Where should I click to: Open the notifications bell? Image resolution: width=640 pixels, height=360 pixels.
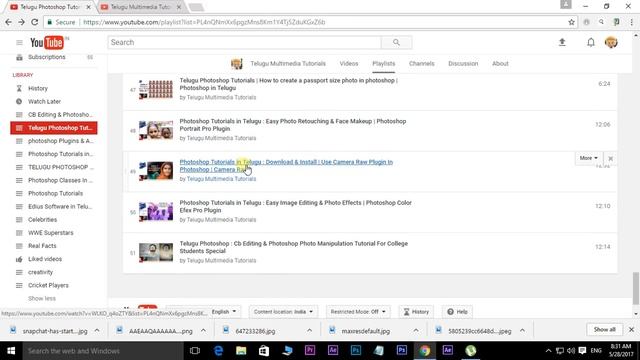pyautogui.click(x=591, y=42)
